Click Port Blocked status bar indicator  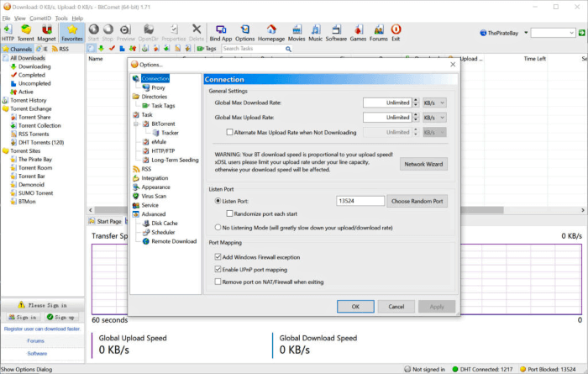point(548,369)
